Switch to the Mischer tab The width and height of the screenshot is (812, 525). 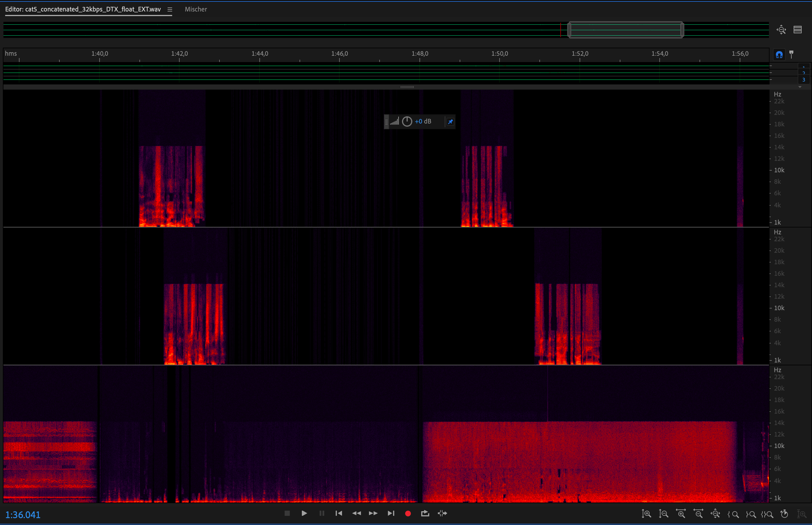(x=195, y=9)
